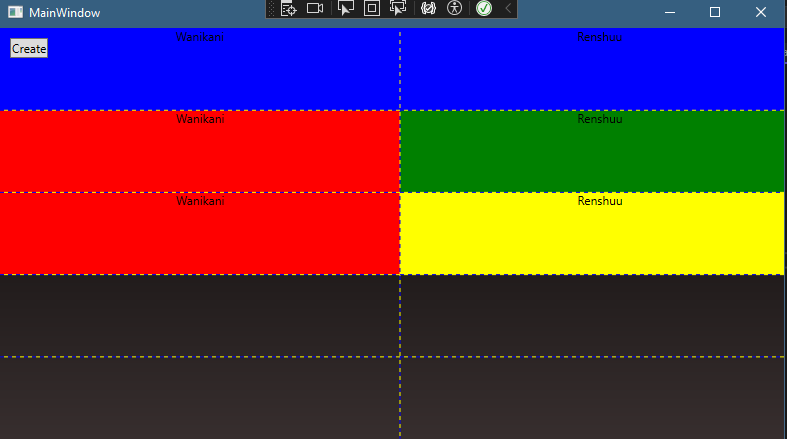This screenshot has height=439, width=787.
Task: Collapse the debug toolbar with chevron
Action: click(508, 9)
